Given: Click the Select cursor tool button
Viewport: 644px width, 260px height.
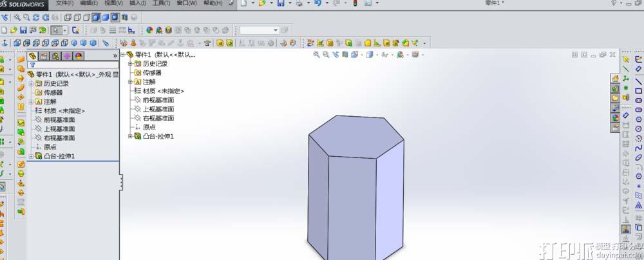Looking at the screenshot, I should pyautogui.click(x=55, y=30).
